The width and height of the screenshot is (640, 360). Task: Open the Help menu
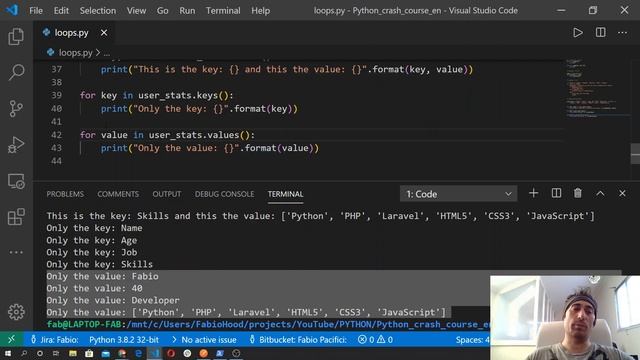click(x=260, y=11)
